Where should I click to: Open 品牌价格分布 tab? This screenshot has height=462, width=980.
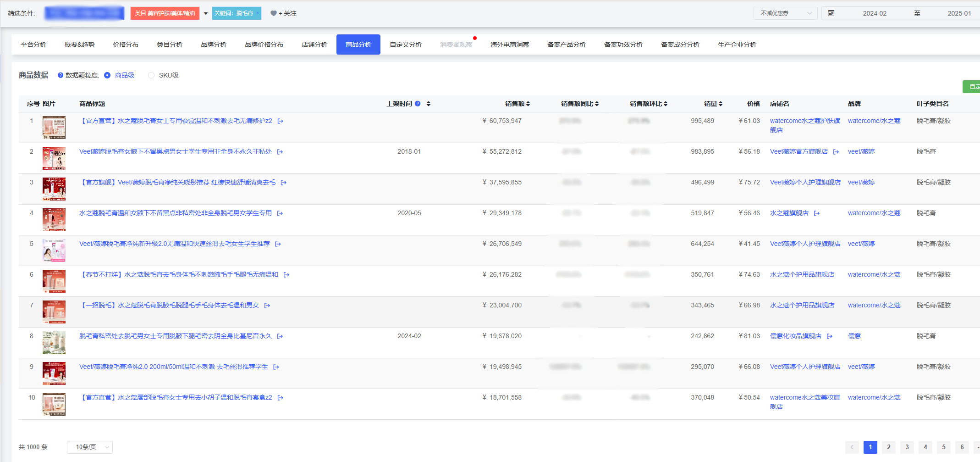coord(264,45)
